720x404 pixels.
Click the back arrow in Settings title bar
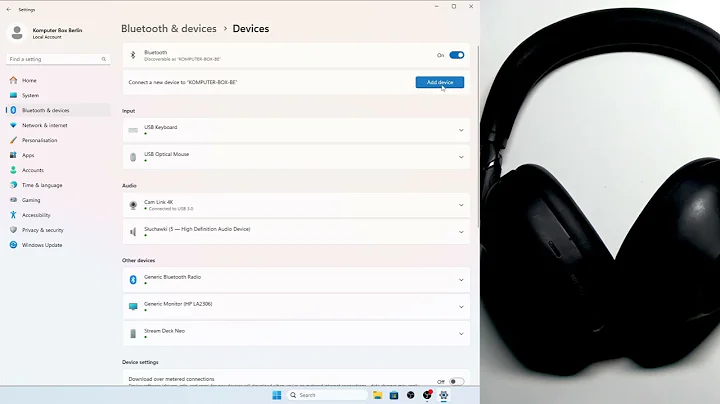tap(9, 9)
